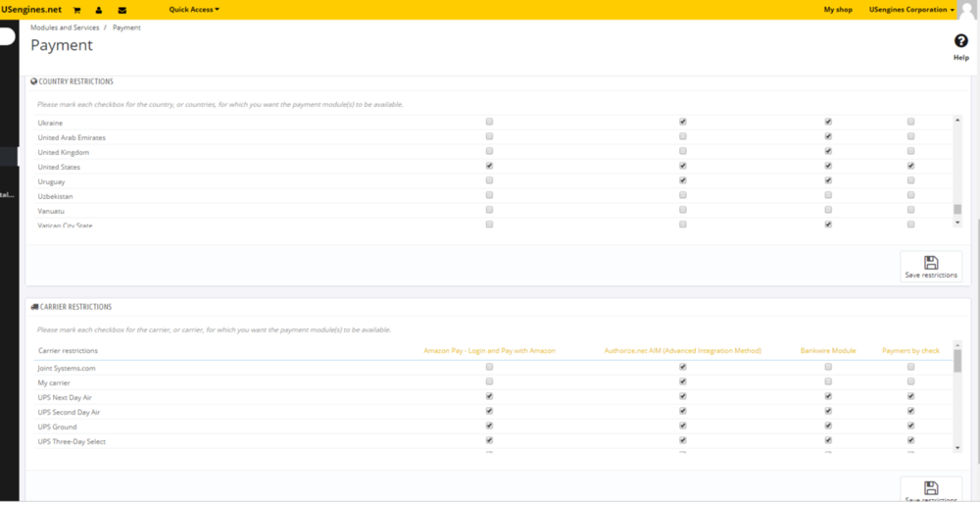
Task: Open the shopping cart icon in header
Action: pyautogui.click(x=76, y=10)
